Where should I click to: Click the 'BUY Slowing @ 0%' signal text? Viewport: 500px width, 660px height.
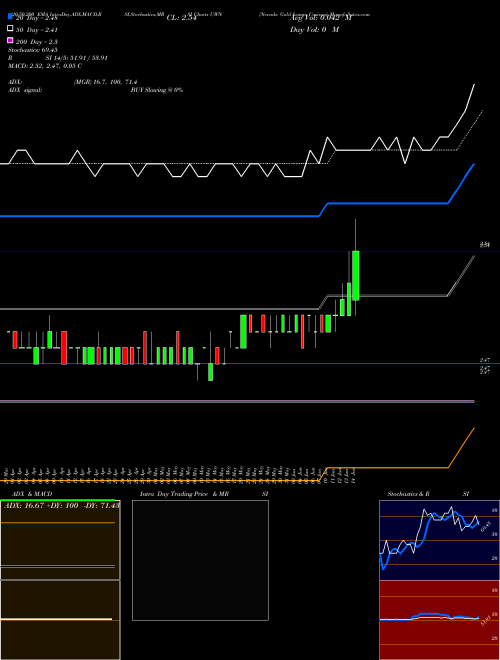click(x=157, y=90)
